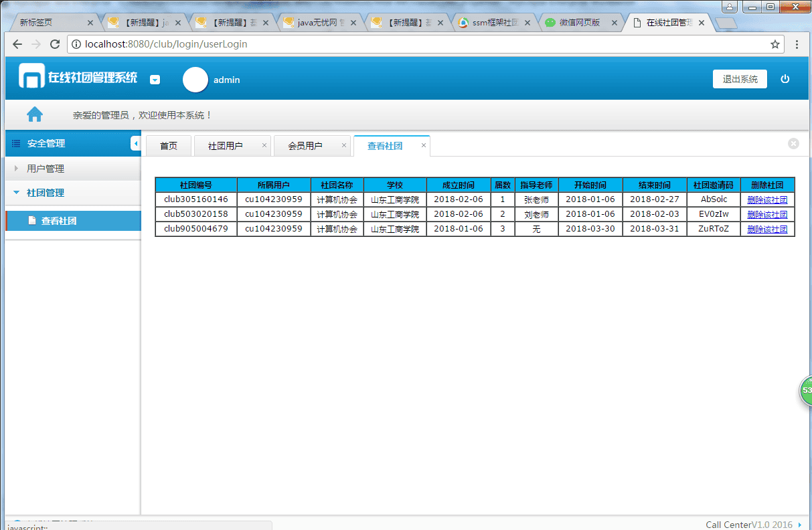Screen dimensions: 812x530
Task: Close the 会员用户 tab
Action: click(x=344, y=145)
